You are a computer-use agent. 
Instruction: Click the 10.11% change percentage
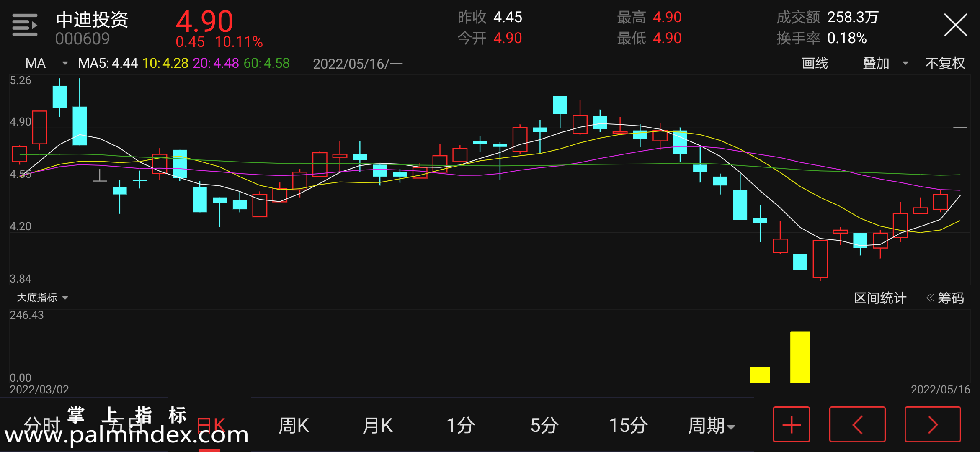pyautogui.click(x=239, y=42)
